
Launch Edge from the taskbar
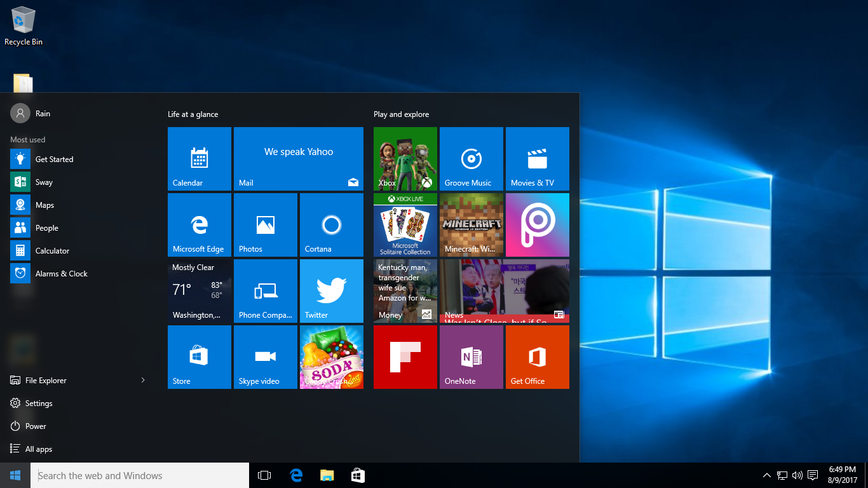[296, 475]
